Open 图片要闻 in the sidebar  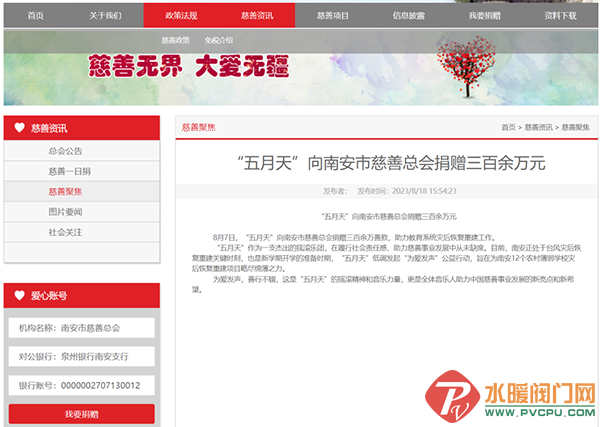(x=82, y=212)
